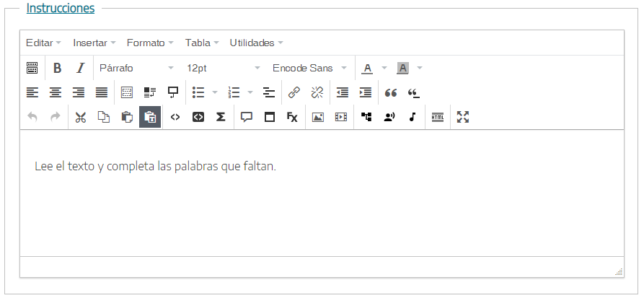Image resolution: width=644 pixels, height=298 pixels.
Task: Click the editor resize handle corner
Action: [x=619, y=272]
